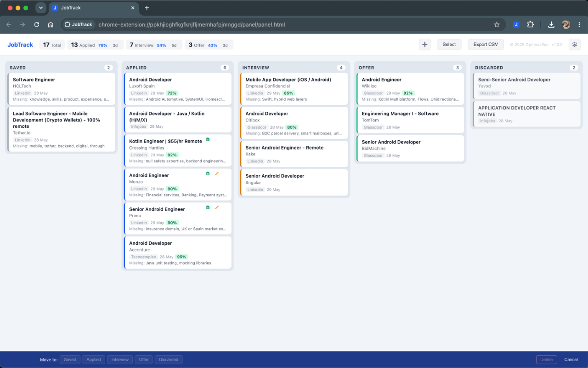Screen dimensions: 588x368
Task: Click the Interview column count badge 4
Action: (341, 68)
